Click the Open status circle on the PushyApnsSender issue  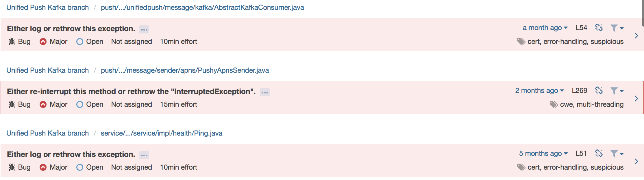coord(80,104)
